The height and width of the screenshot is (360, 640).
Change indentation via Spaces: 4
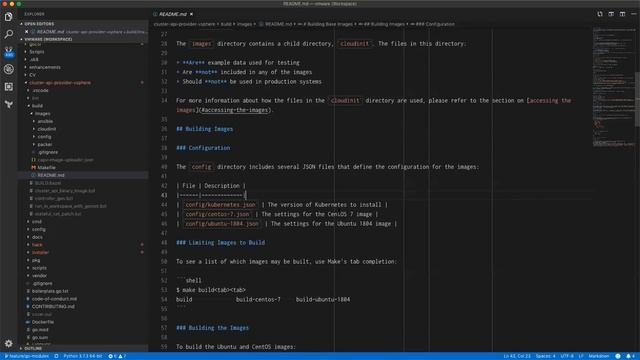[x=545, y=356]
